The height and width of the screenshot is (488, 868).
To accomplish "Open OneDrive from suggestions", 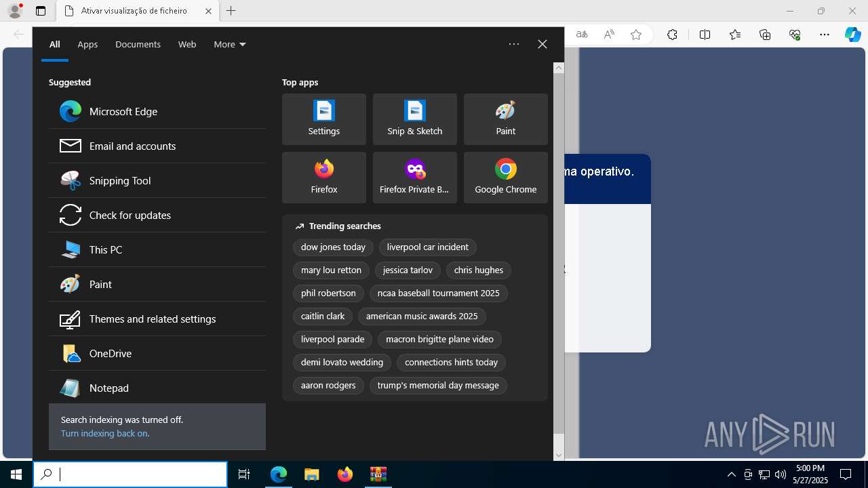I will click(157, 354).
